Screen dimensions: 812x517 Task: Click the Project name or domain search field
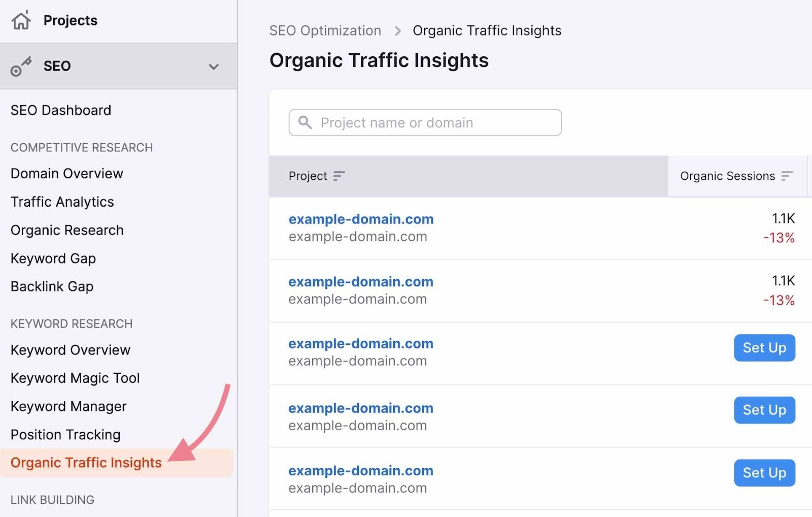[424, 122]
